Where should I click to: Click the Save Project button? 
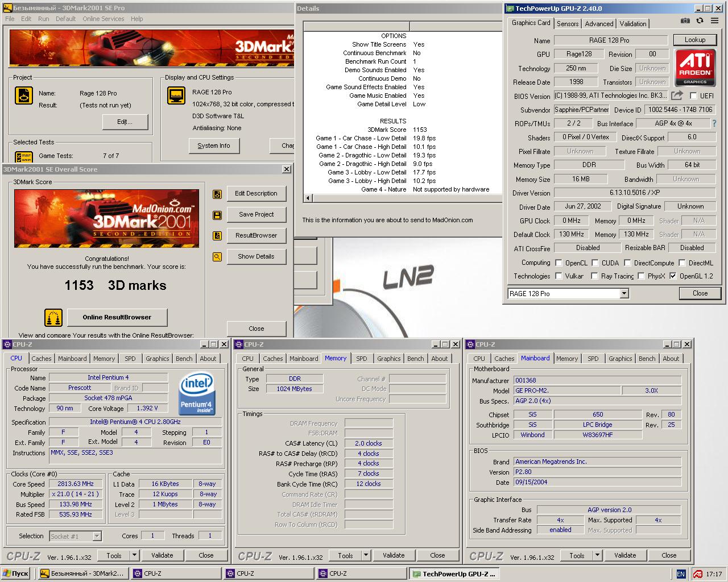(256, 215)
